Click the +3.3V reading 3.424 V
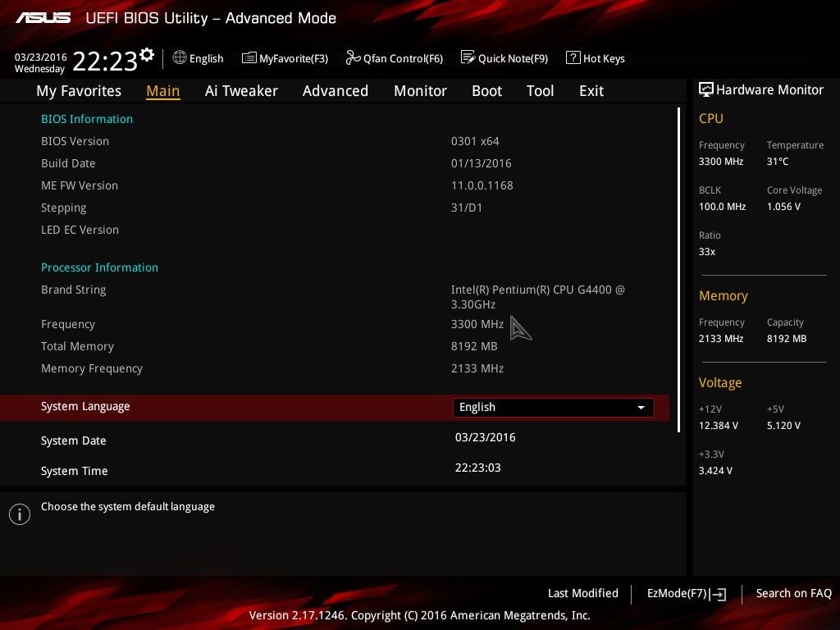Image resolution: width=840 pixels, height=630 pixels. [715, 471]
